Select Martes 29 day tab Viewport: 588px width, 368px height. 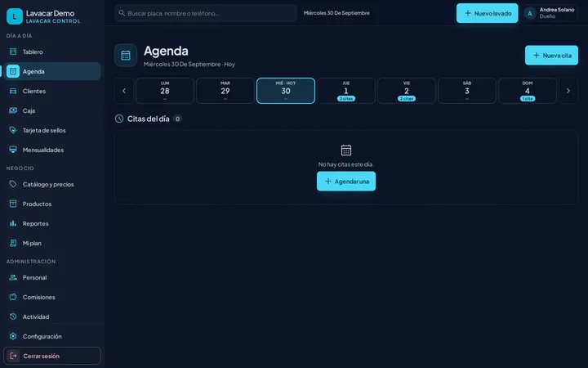click(225, 91)
